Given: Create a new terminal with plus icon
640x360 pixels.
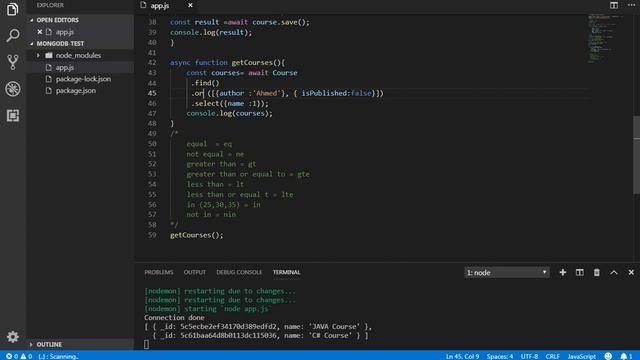Looking at the screenshot, I should 562,272.
